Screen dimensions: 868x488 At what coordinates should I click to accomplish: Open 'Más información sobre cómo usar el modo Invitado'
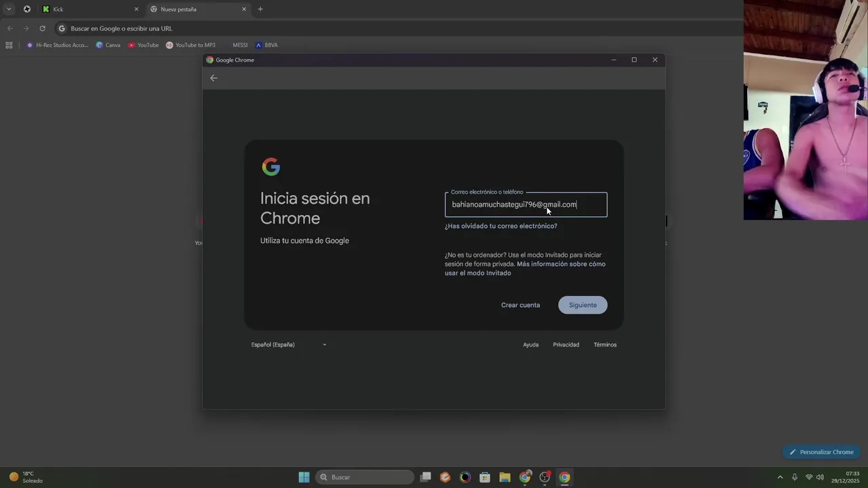525,268
